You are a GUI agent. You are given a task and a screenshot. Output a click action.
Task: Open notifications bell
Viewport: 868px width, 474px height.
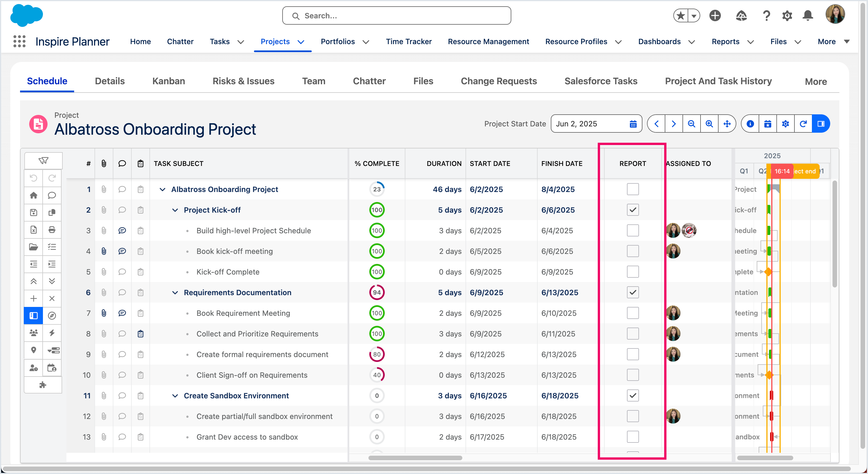(x=808, y=15)
